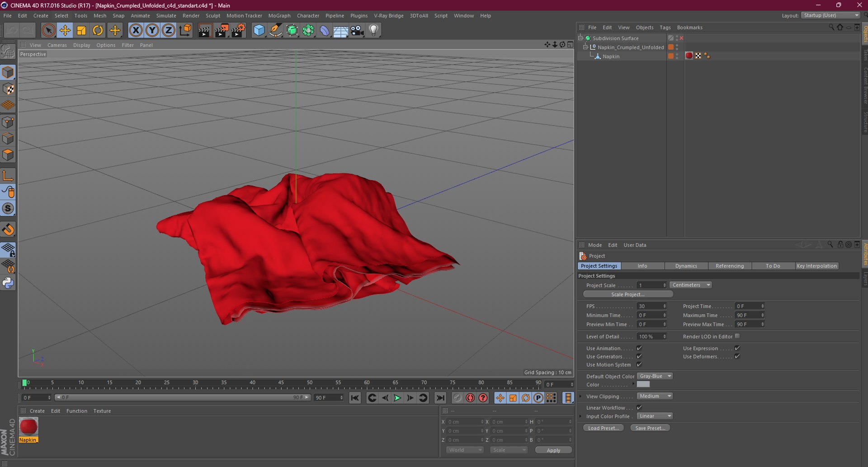Click the project Color swatch
This screenshot has height=467, width=868.
point(643,384)
